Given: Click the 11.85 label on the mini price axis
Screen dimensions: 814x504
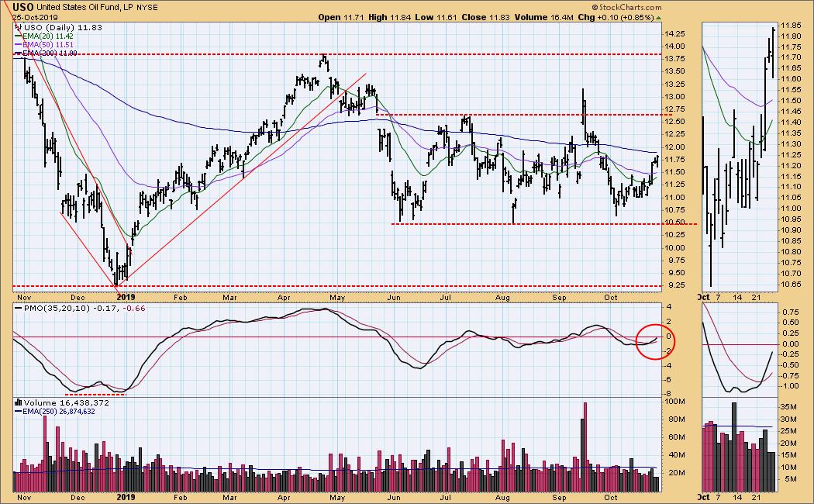Looking at the screenshot, I should [790, 25].
